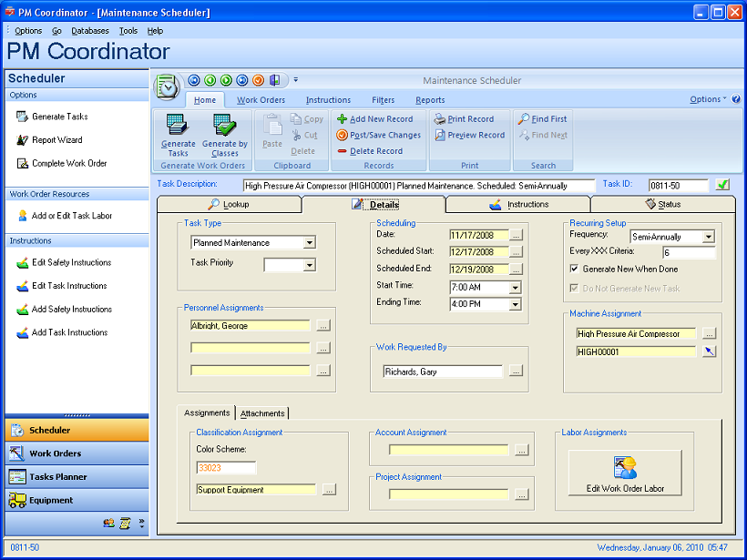Switch to the Filters ribbon tab
The width and height of the screenshot is (747, 560).
(383, 100)
